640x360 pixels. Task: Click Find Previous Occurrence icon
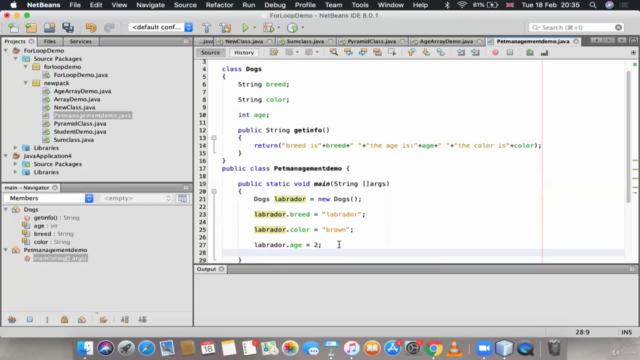point(348,52)
